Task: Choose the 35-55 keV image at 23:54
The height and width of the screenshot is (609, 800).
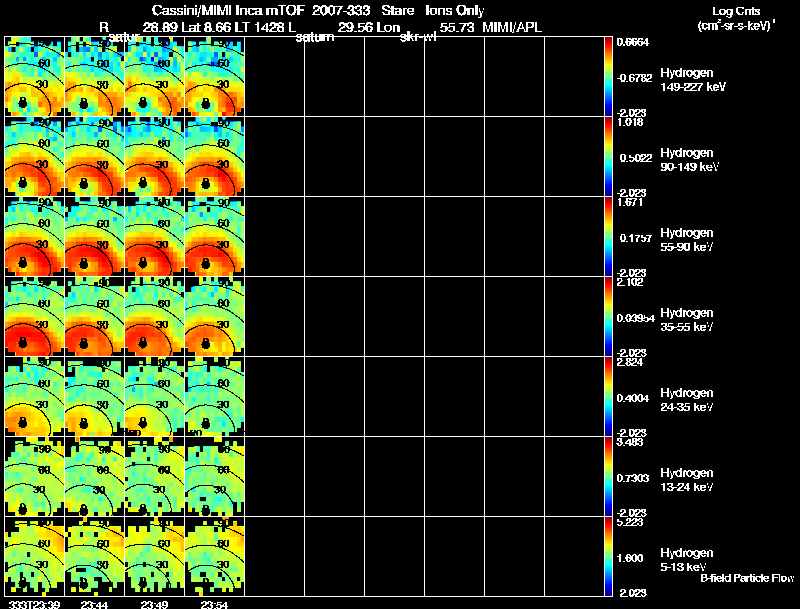Action: point(215,317)
